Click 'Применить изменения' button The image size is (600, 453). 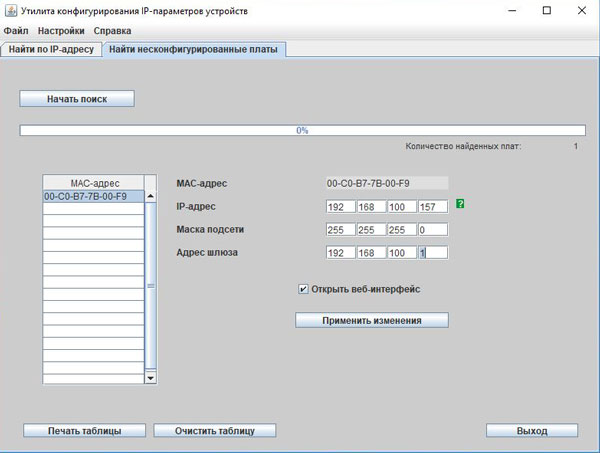coord(371,320)
